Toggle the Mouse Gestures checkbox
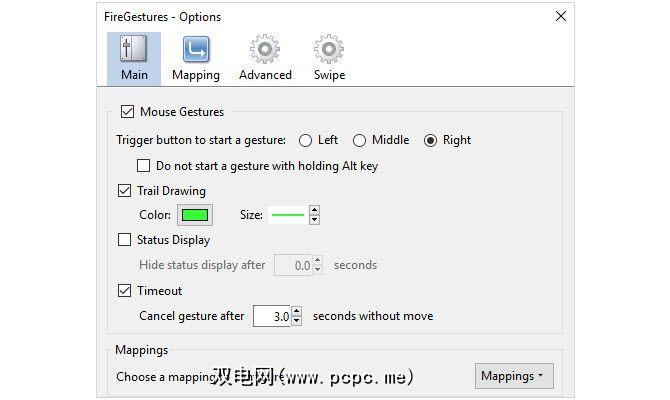Image resolution: width=670 pixels, height=400 pixels. coord(127,112)
